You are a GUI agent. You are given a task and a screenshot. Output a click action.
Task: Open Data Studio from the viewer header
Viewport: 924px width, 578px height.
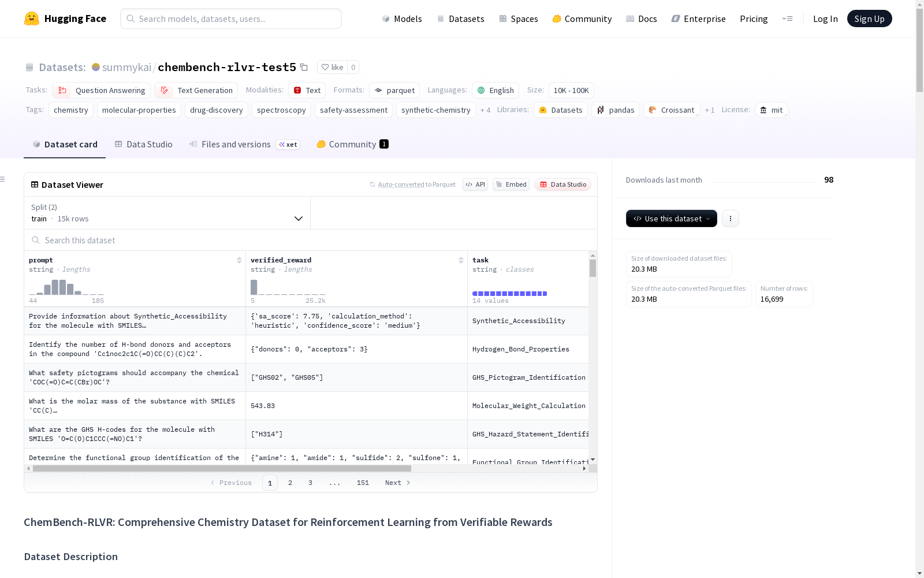[x=563, y=184]
